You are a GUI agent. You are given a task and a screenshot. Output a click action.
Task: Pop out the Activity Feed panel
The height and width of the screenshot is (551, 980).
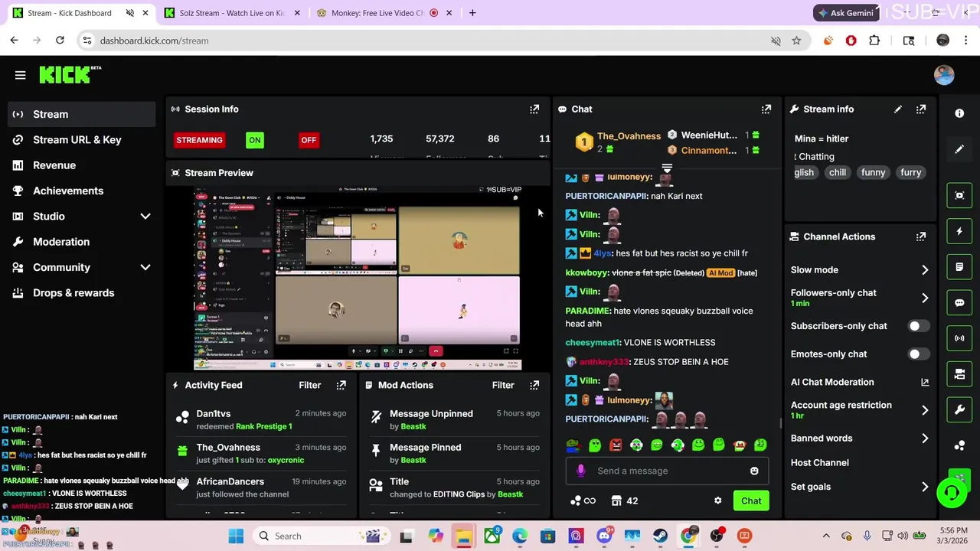point(341,385)
